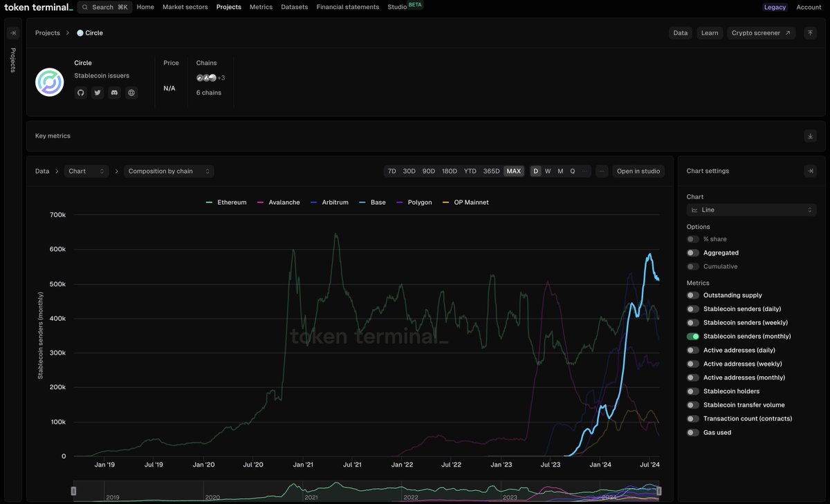This screenshot has height=504, width=830.
Task: Click the Learn button
Action: click(x=710, y=32)
